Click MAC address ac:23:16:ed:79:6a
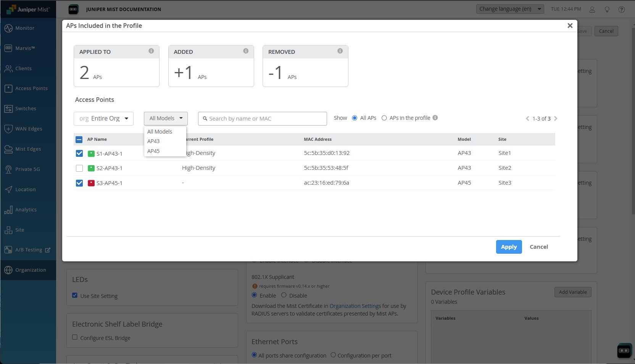Viewport: 635px width, 364px height. coord(326,183)
